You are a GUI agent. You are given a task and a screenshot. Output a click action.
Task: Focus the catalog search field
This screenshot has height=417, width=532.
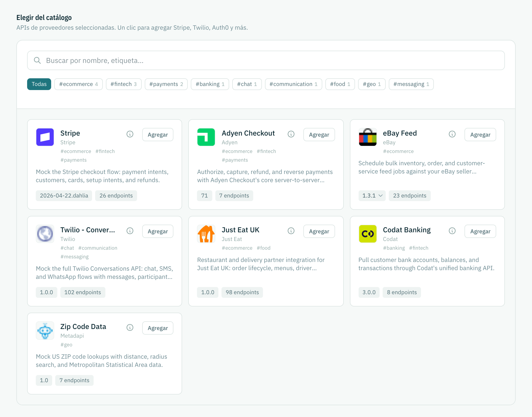point(266,60)
